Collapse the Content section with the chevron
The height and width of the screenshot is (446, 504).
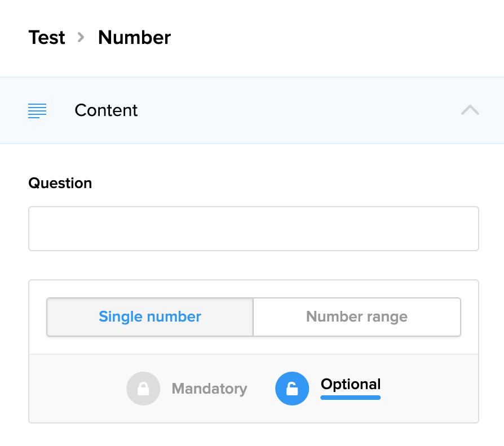coord(470,110)
